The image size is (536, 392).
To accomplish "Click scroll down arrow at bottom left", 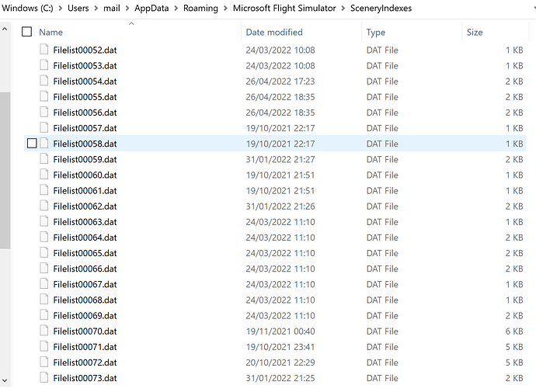I will pyautogui.click(x=5, y=380).
